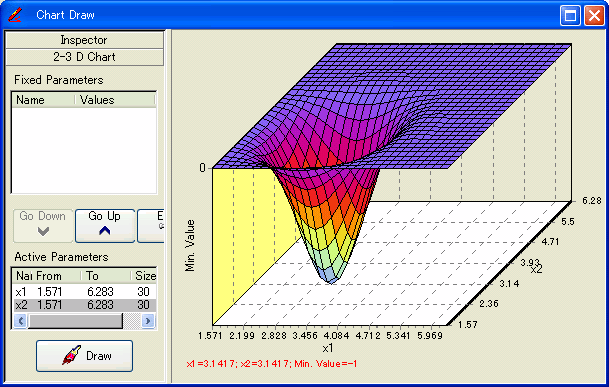Screen dimensions: 609x387
Task: Maximize the Chart Draw window
Action: point(570,16)
